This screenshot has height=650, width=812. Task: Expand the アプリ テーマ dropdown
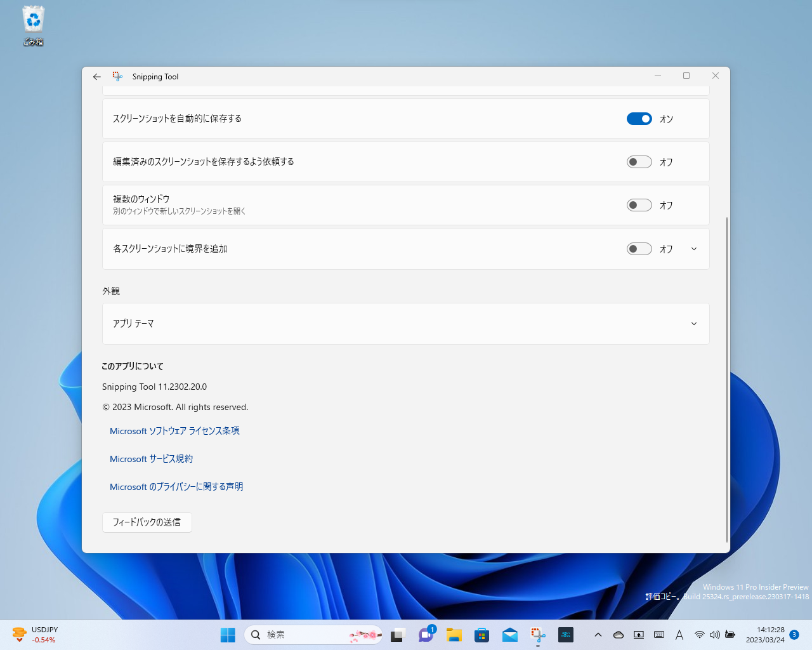click(x=693, y=324)
